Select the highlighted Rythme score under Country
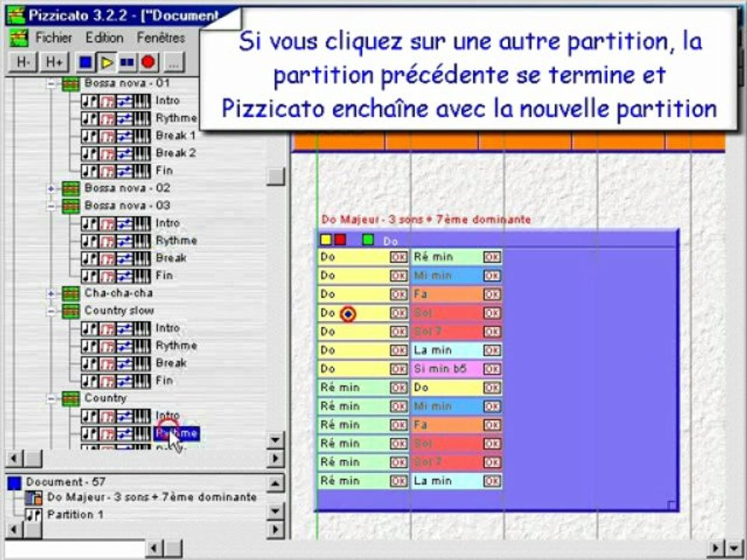The image size is (747, 560). 177,433
